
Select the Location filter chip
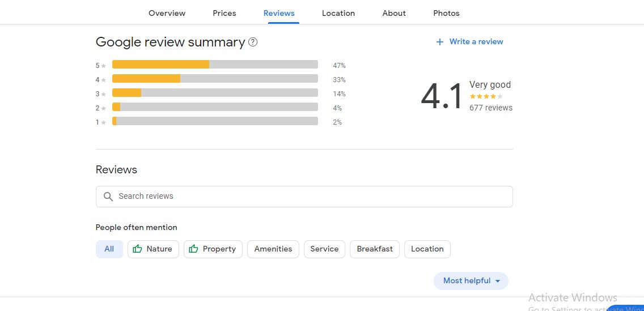(427, 249)
